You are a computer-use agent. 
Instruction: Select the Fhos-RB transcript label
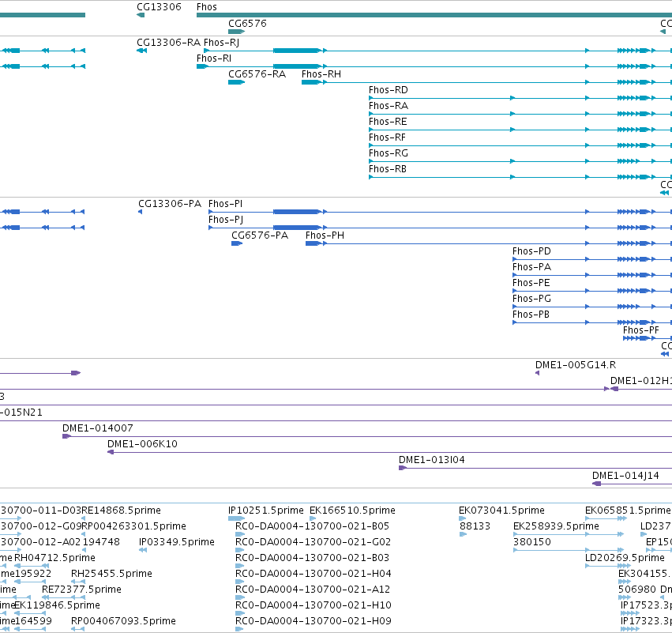[x=388, y=169]
